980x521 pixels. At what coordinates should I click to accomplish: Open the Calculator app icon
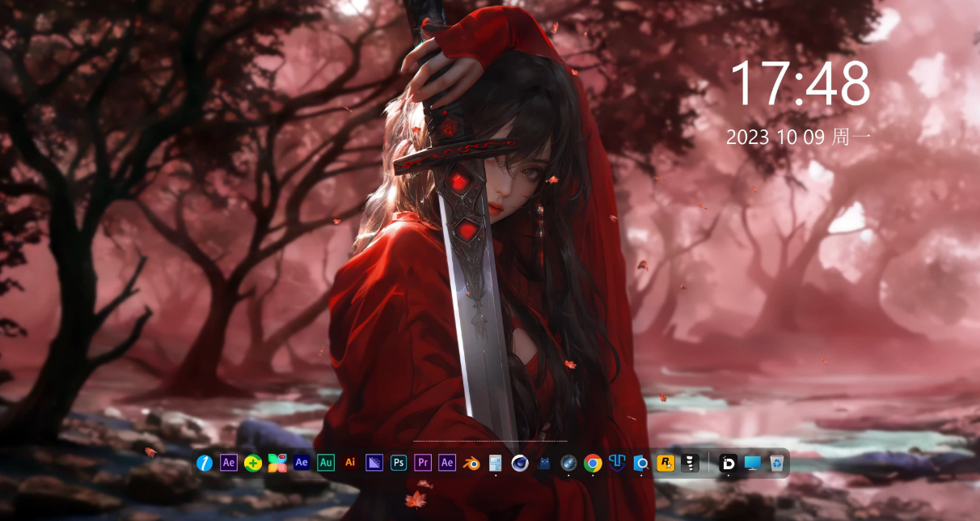click(x=496, y=463)
